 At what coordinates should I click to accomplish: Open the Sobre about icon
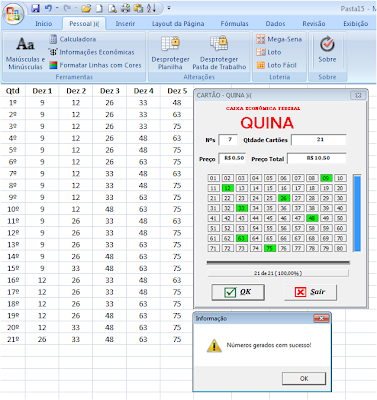pos(327,50)
